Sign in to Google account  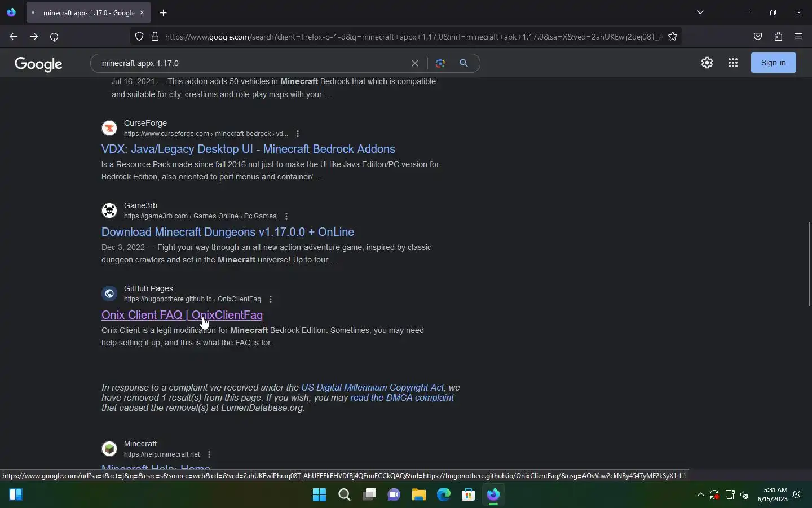pyautogui.click(x=773, y=63)
